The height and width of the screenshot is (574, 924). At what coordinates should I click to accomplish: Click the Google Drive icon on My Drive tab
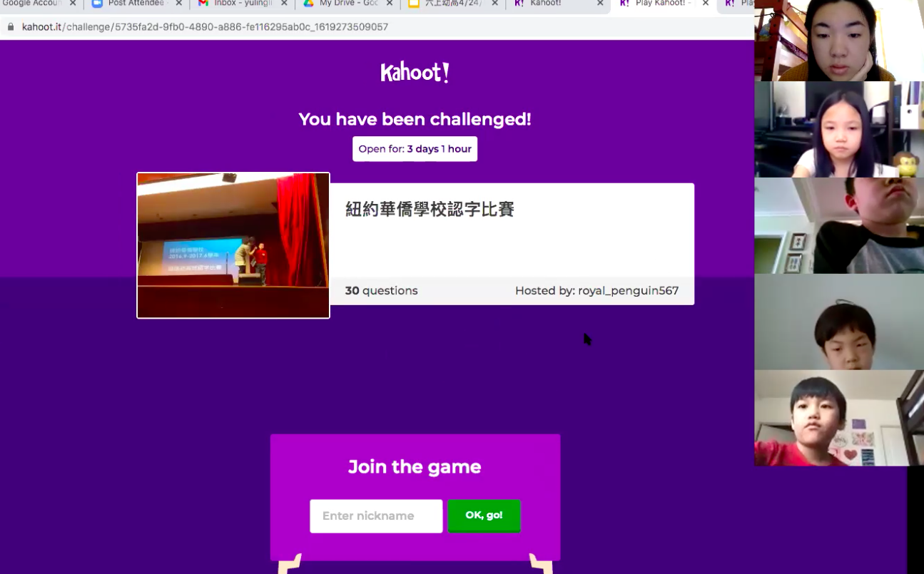click(x=308, y=4)
